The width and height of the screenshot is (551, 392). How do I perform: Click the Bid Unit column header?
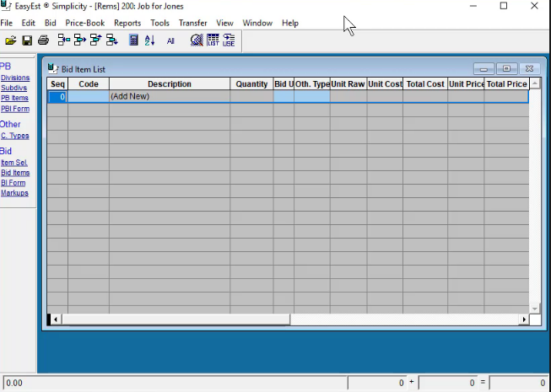pos(284,83)
